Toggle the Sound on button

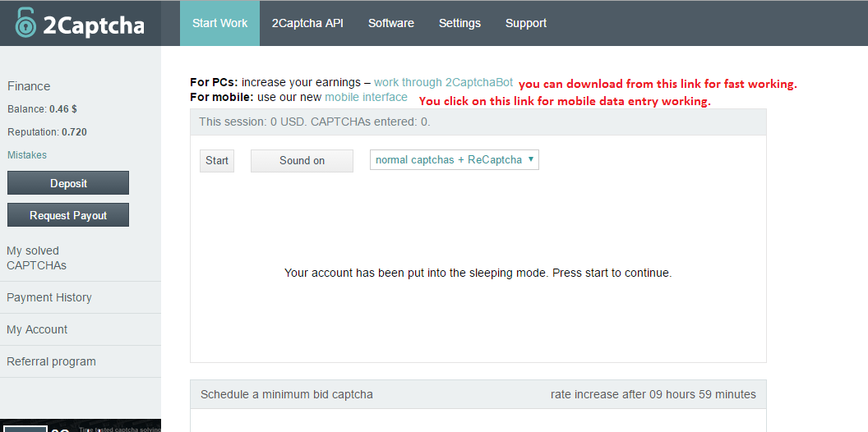click(302, 160)
